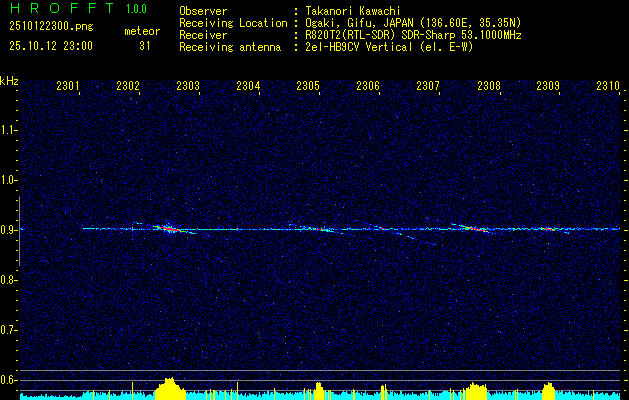
Task: Click the long meteor echo before 2308
Action: click(474, 229)
